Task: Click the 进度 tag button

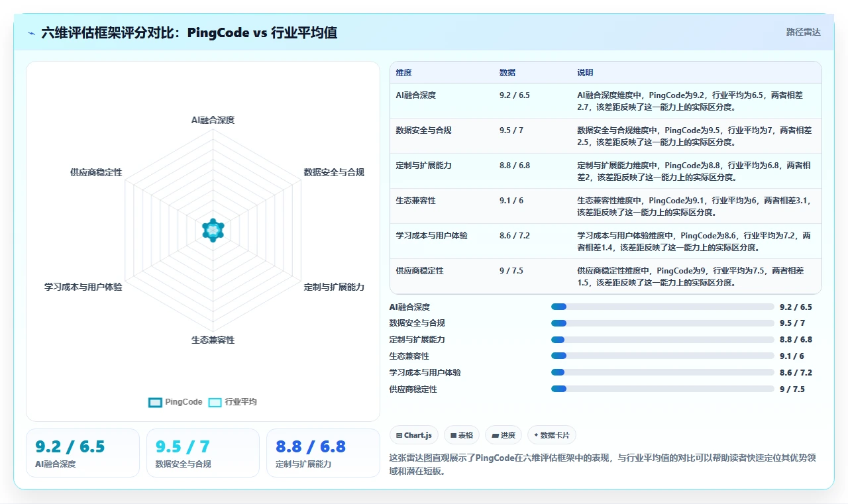Action: click(x=503, y=435)
